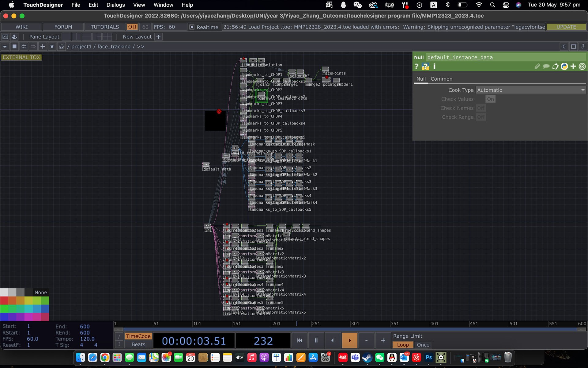This screenshot has width=588, height=368.
Task: Select Loop range limit mode
Action: pos(403,345)
